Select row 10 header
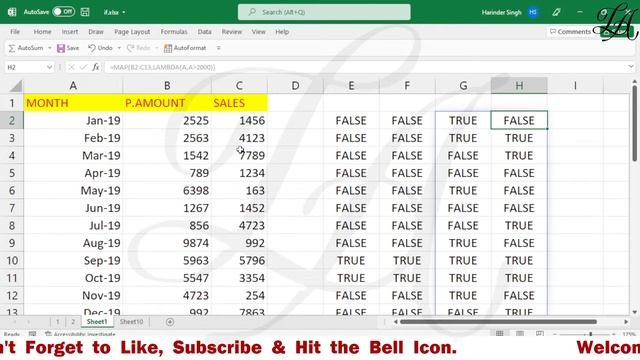The width and height of the screenshot is (640, 360). (x=12, y=260)
